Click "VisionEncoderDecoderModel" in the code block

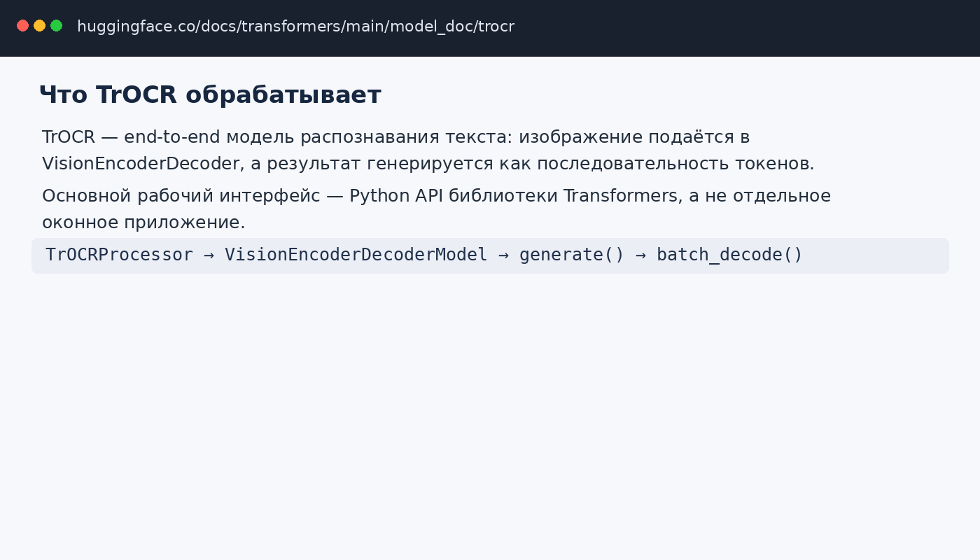click(x=356, y=255)
